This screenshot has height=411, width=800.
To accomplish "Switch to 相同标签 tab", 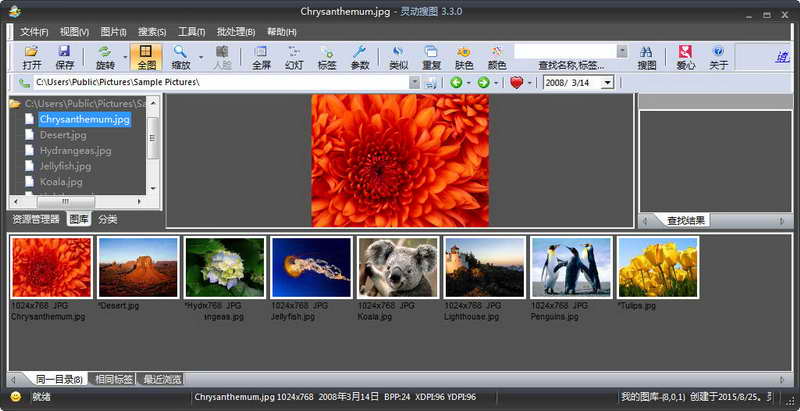I will click(x=114, y=379).
